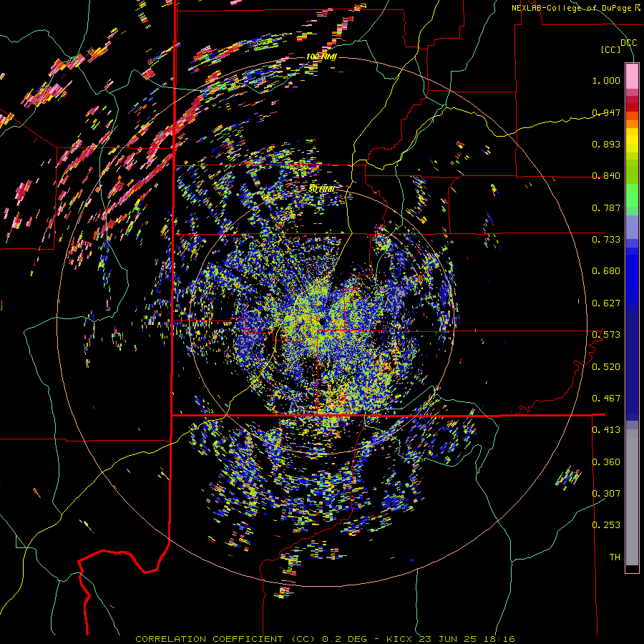Click the black radar site dot at center
Viewport: 644px width, 644px height.
322,321
